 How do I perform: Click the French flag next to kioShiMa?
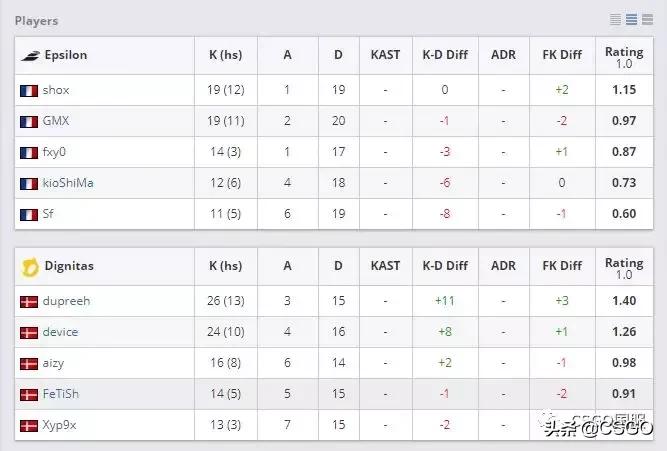point(29,183)
